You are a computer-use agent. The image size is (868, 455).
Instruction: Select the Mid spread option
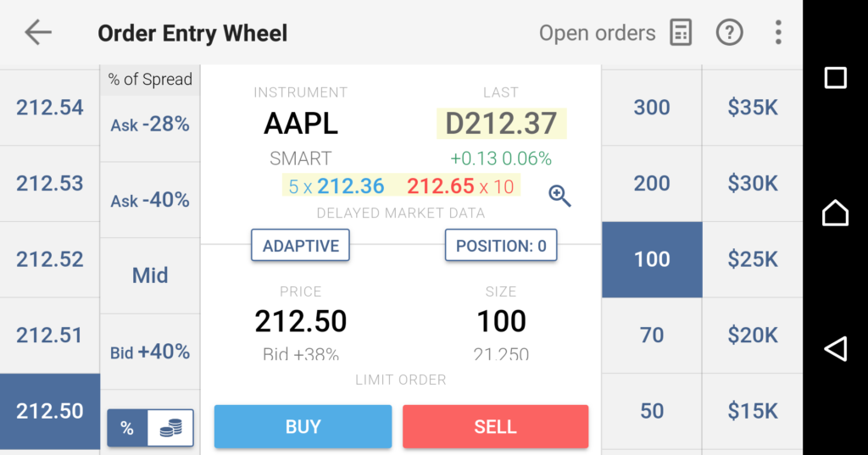point(150,275)
